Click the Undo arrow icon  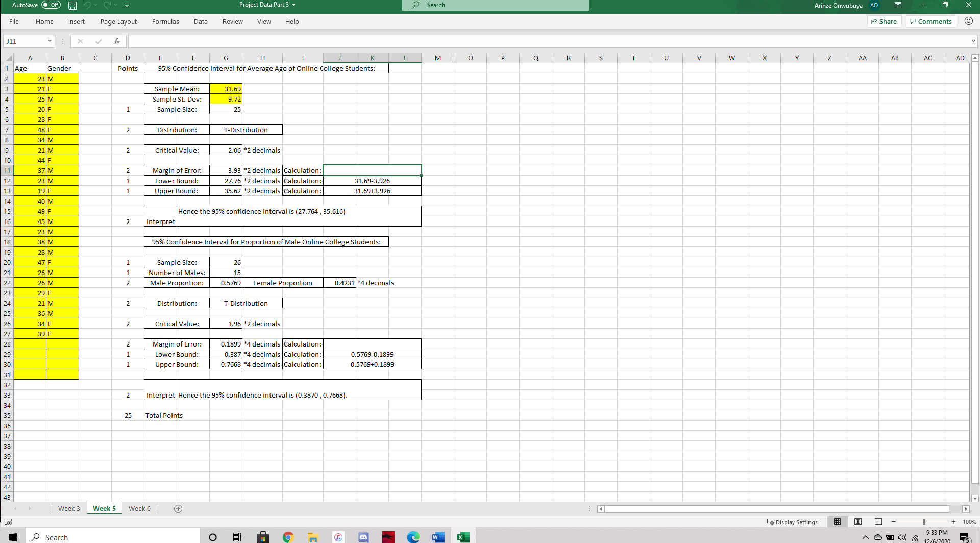point(87,5)
